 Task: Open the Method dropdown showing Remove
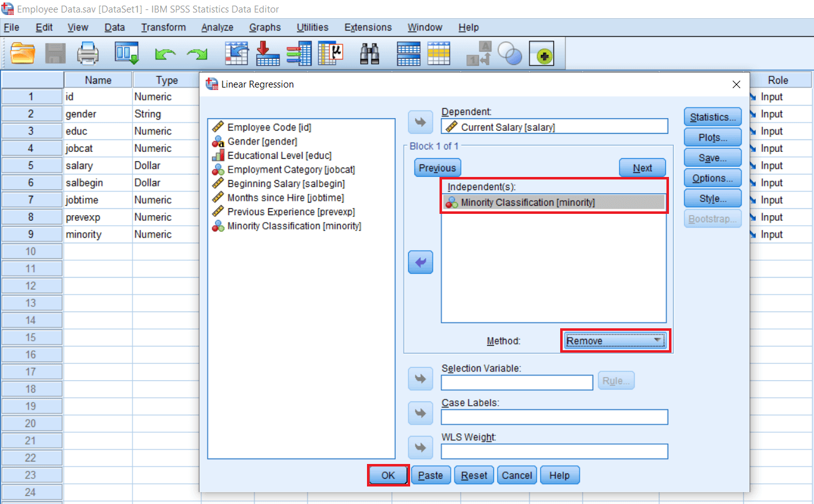615,341
